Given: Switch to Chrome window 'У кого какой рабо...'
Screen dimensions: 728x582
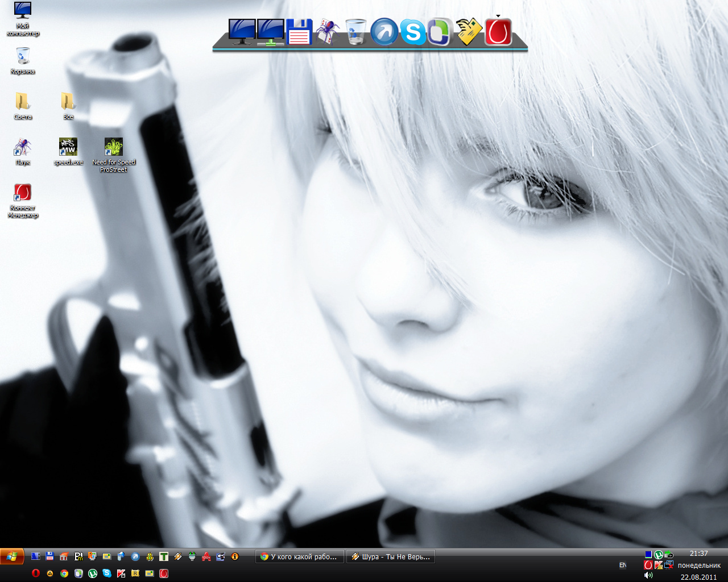Looking at the screenshot, I should pyautogui.click(x=300, y=557).
